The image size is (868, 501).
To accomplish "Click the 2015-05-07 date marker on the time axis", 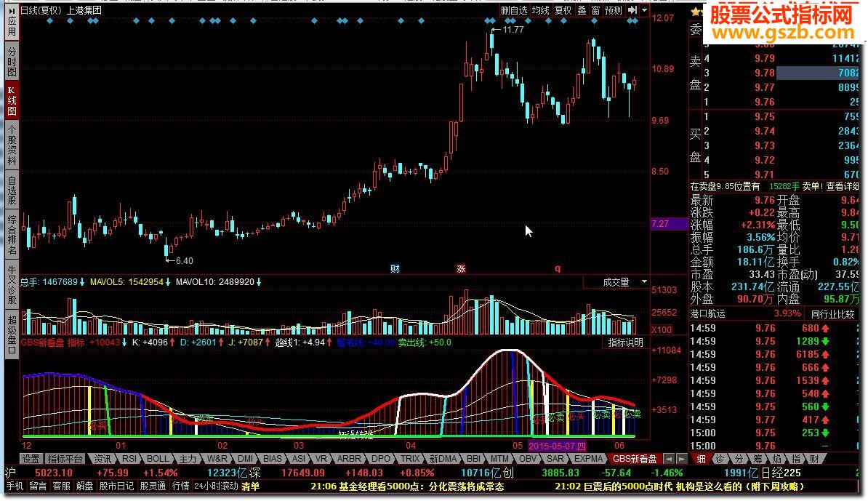I will [557, 446].
